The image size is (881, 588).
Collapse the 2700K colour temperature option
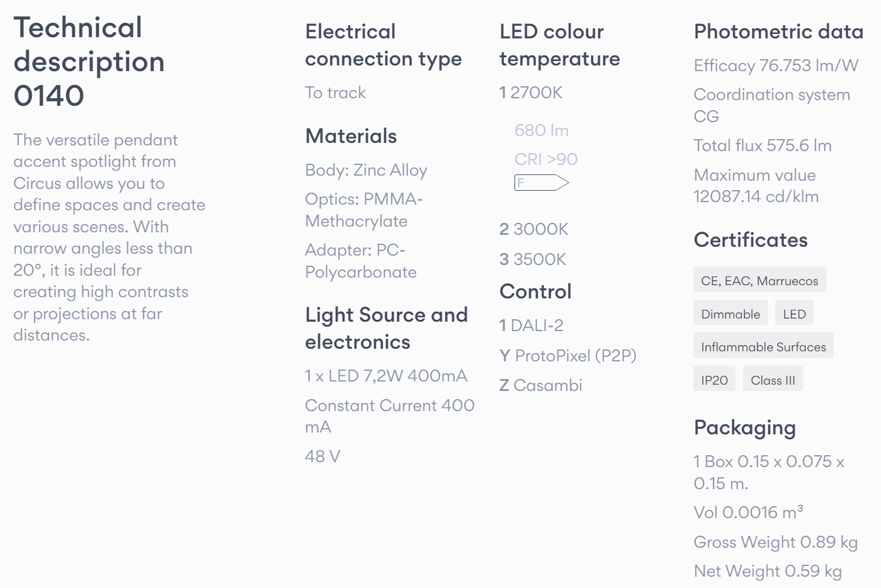pos(531,93)
